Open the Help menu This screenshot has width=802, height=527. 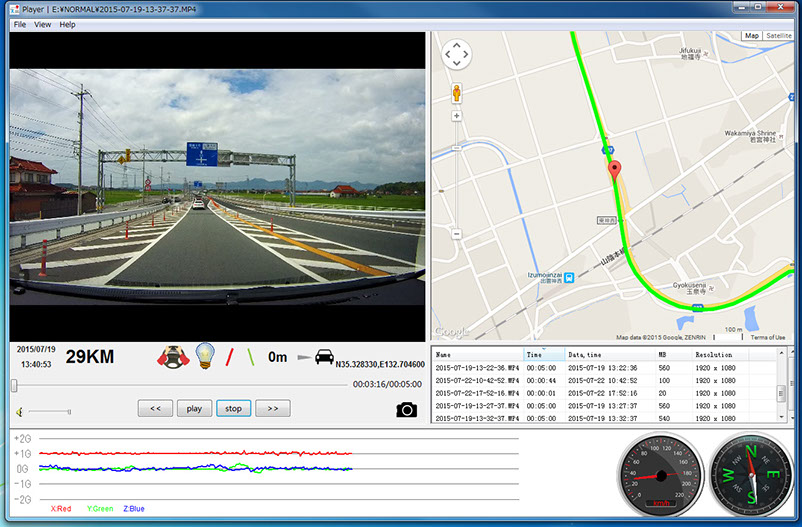pos(67,25)
